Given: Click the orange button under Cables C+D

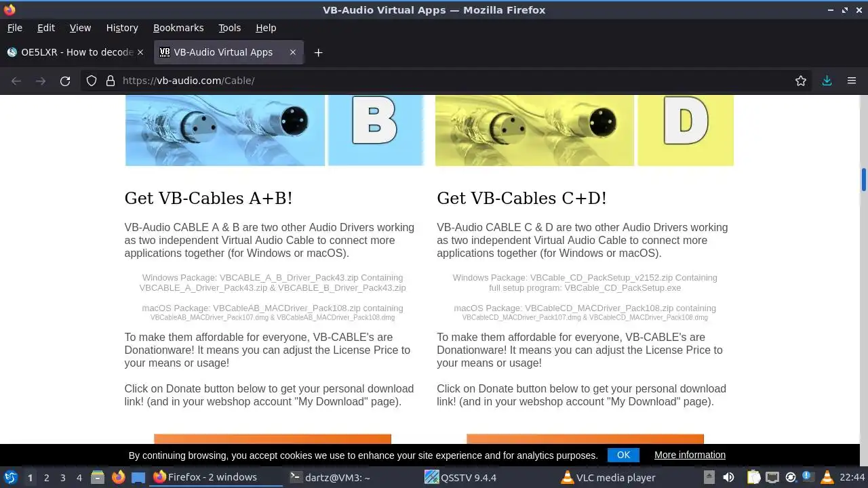Looking at the screenshot, I should 585,439.
